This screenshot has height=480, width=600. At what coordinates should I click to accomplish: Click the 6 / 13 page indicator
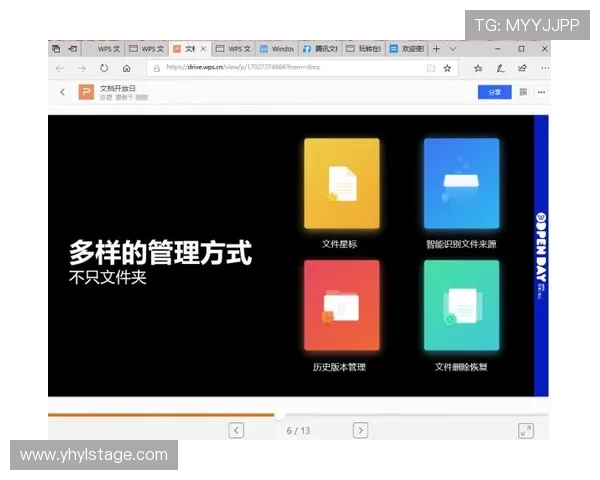[298, 431]
